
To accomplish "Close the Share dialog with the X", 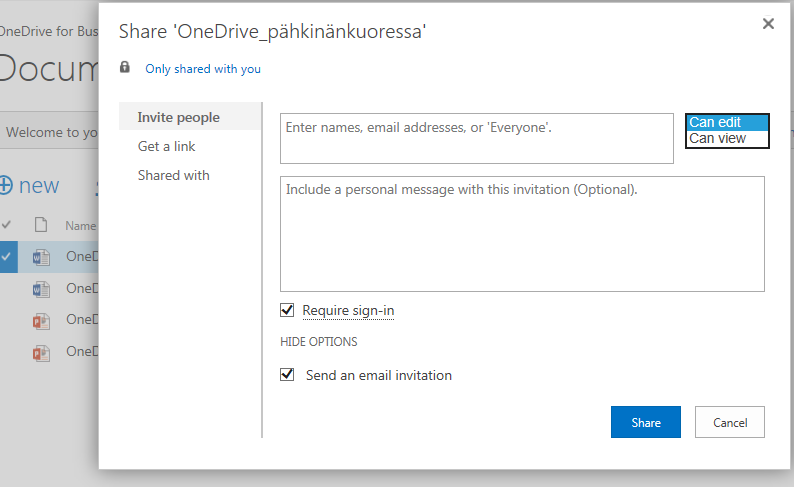I will [768, 23].
